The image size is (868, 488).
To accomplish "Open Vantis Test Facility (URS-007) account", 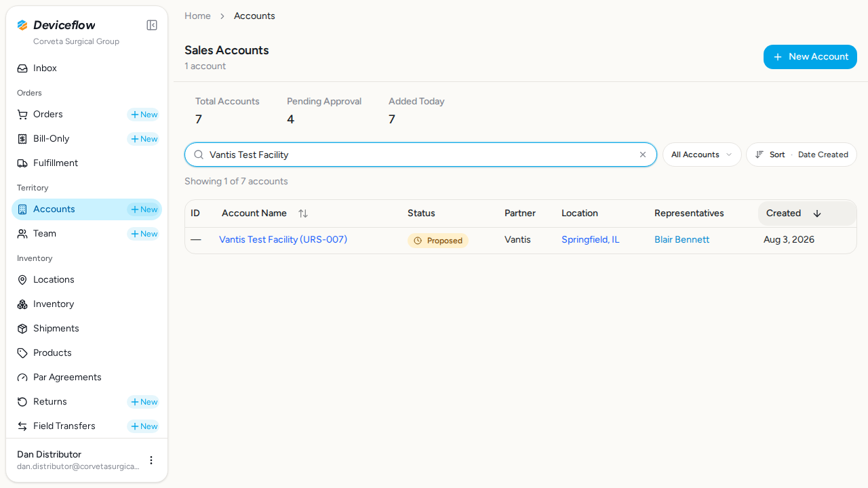I will tap(283, 239).
